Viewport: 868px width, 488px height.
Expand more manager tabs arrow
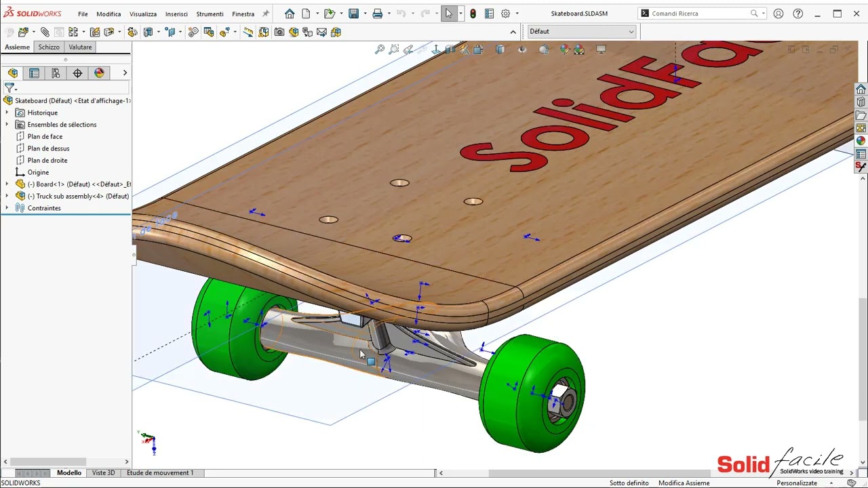(x=125, y=73)
